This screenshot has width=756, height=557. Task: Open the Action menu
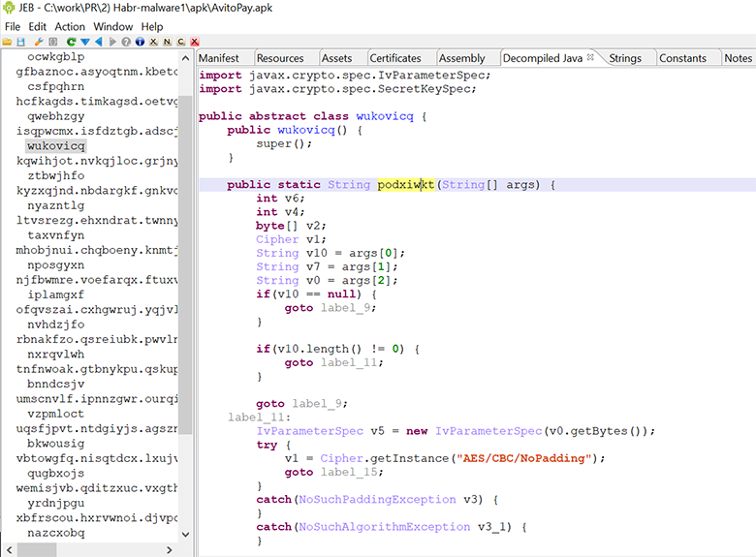[70, 26]
